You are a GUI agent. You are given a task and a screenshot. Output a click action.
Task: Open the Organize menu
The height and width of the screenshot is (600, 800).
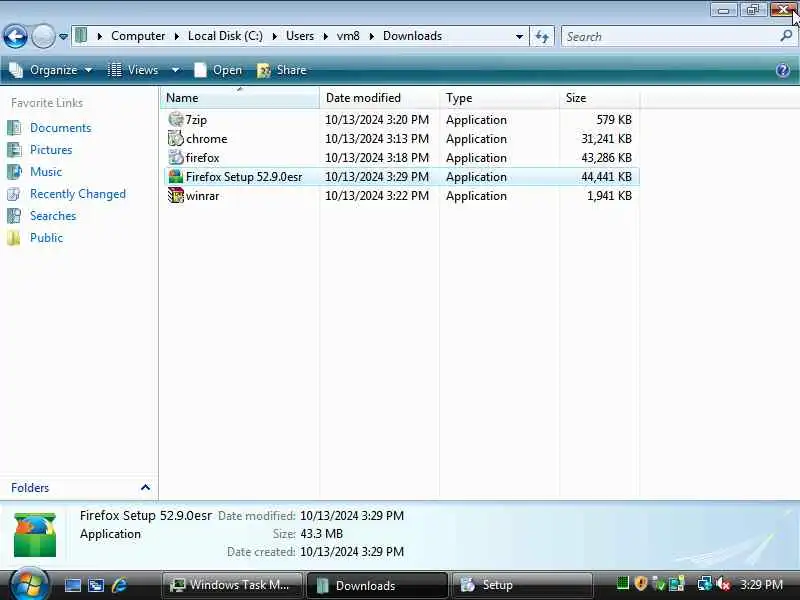point(51,70)
